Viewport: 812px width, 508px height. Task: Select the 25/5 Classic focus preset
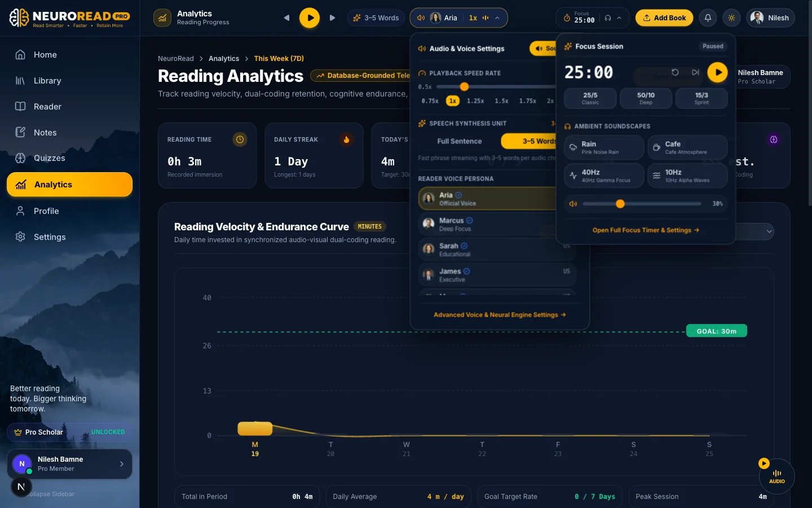[x=590, y=98]
